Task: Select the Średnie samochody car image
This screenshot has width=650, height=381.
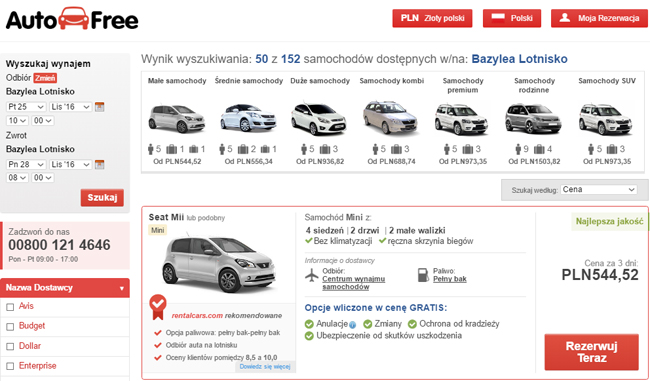Action: click(x=248, y=118)
